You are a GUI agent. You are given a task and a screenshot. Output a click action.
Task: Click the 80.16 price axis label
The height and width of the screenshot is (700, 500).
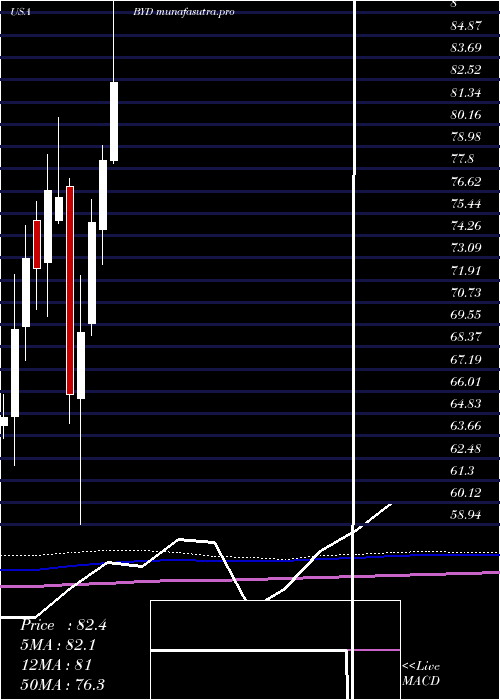(x=466, y=115)
